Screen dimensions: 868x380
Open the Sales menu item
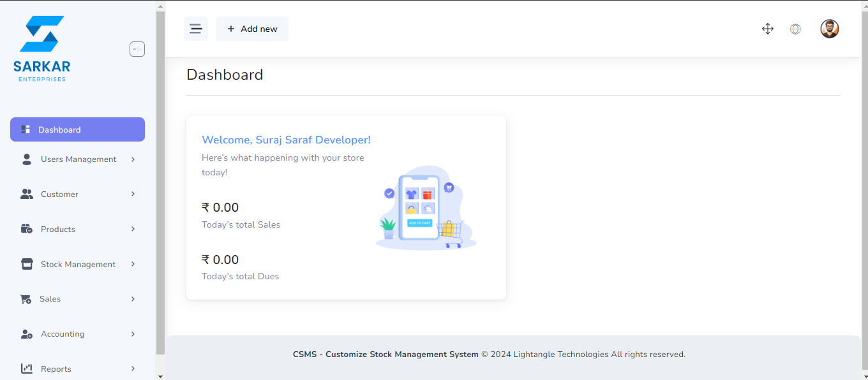click(x=50, y=299)
